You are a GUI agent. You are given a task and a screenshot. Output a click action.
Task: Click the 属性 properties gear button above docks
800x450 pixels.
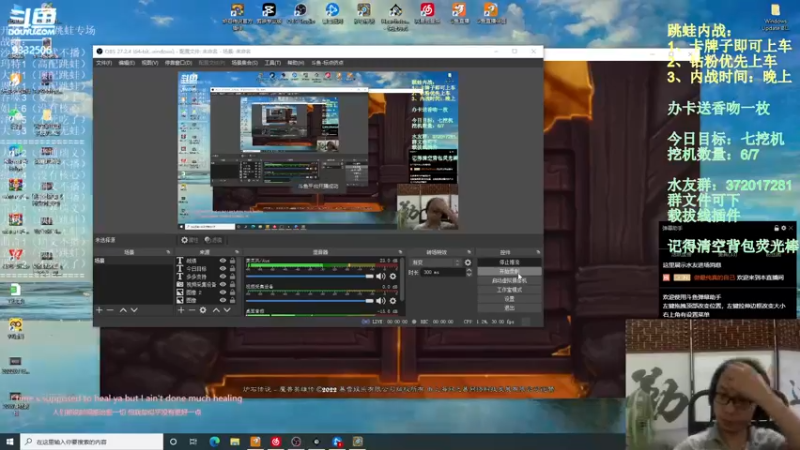[x=189, y=240]
